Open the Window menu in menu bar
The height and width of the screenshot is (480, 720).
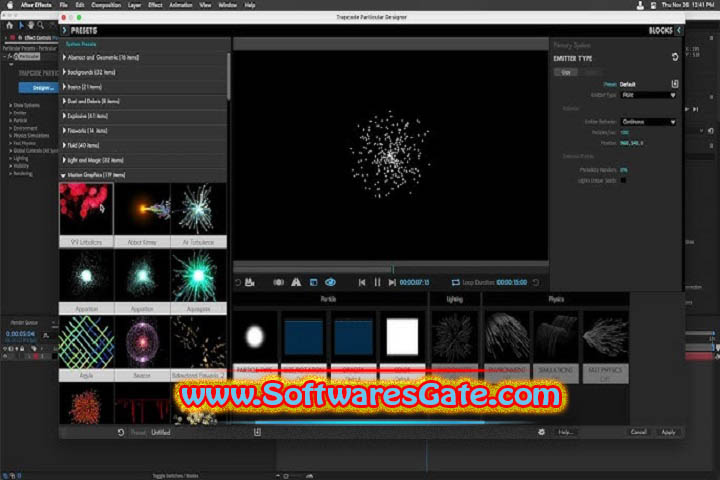[227, 5]
